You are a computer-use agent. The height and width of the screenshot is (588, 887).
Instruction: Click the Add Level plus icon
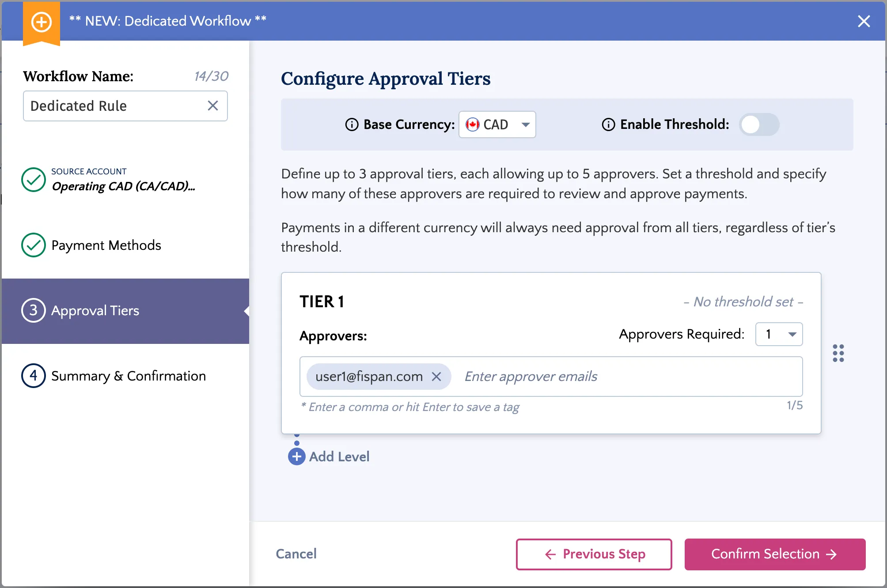point(297,456)
